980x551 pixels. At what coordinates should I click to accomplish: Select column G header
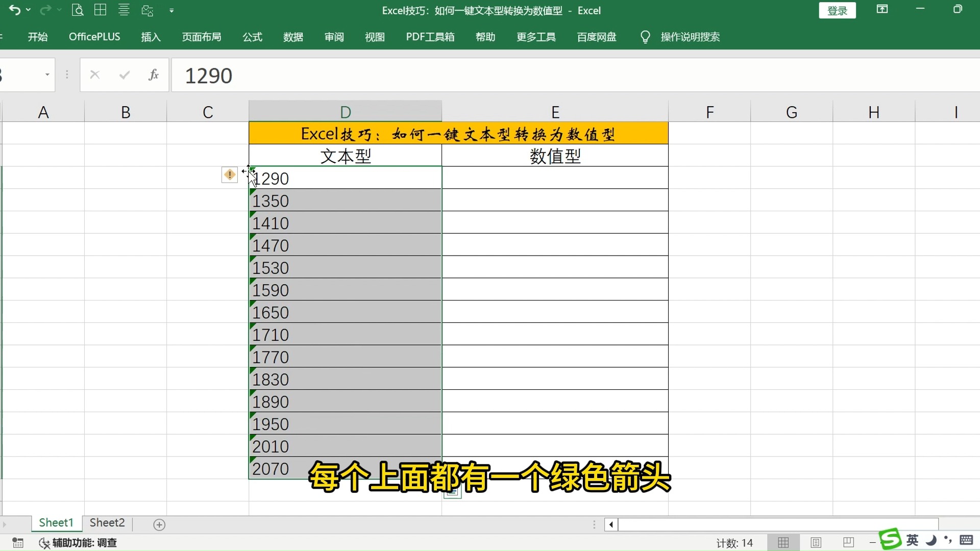click(x=792, y=112)
